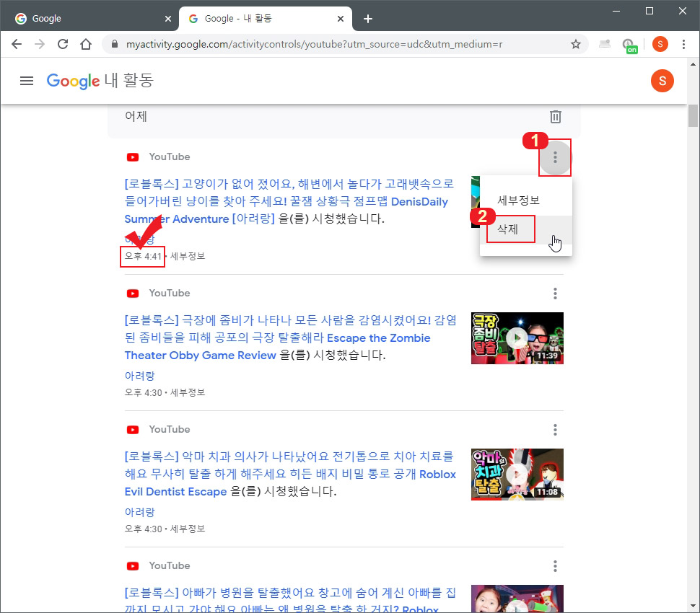The image size is (700, 613).
Task: Open Chrome's three-dot browser menu
Action: (683, 44)
